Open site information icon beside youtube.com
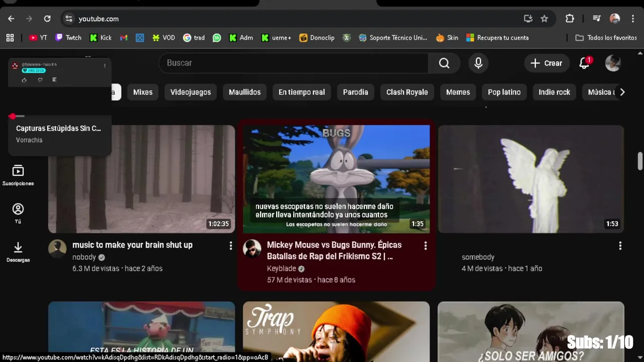This screenshot has width=644, height=362. 69,19
